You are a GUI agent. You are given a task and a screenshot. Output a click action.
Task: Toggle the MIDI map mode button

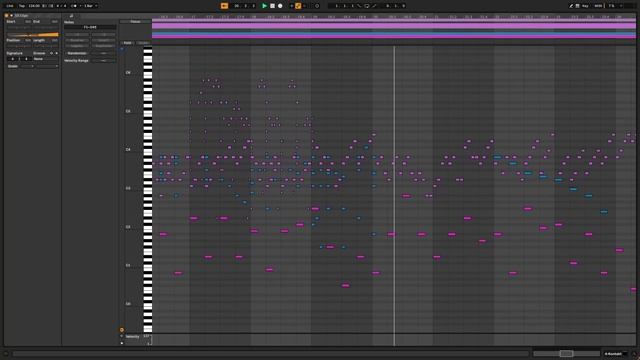598,6
